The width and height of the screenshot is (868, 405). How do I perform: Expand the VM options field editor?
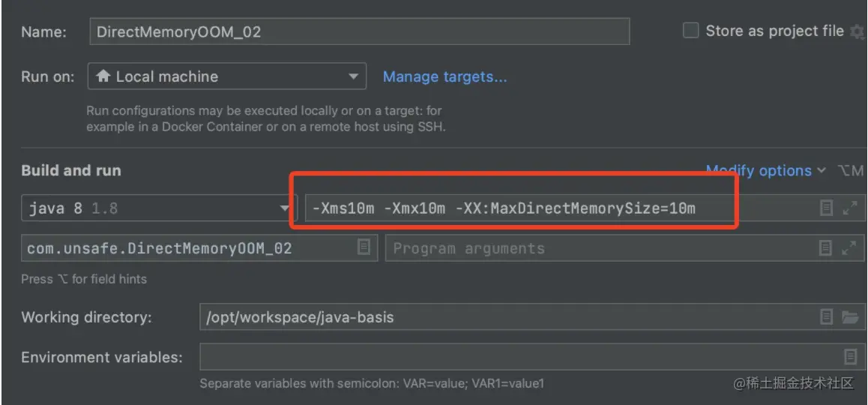[849, 208]
